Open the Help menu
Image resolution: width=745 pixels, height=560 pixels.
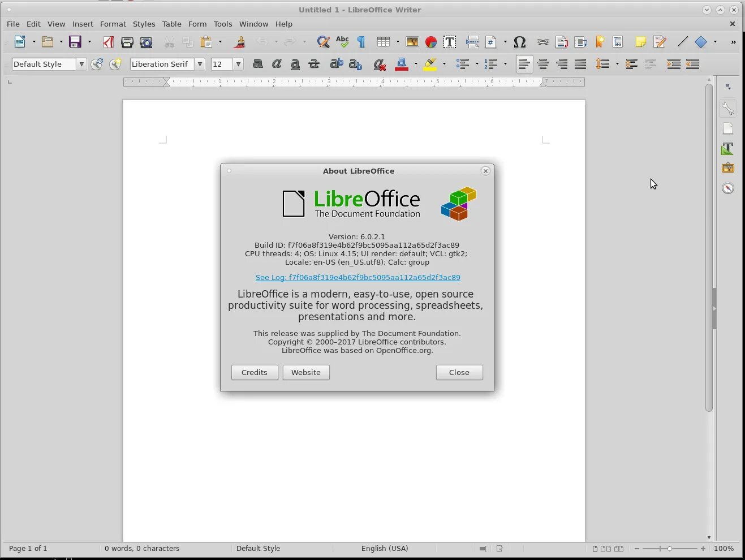tap(284, 24)
